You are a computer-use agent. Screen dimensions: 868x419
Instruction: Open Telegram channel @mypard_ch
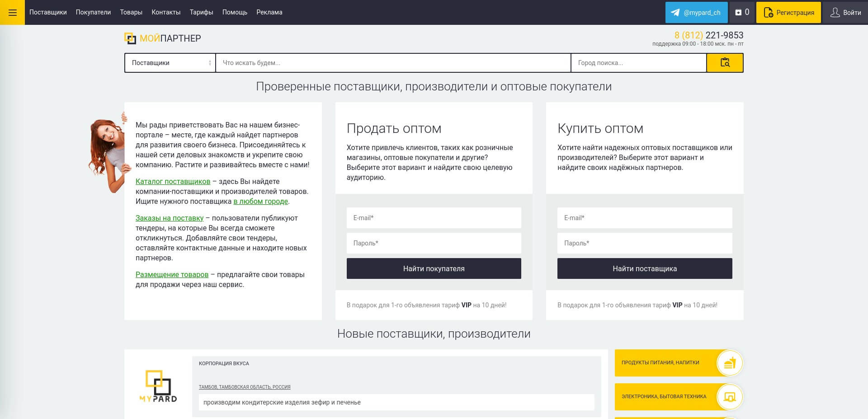click(696, 13)
